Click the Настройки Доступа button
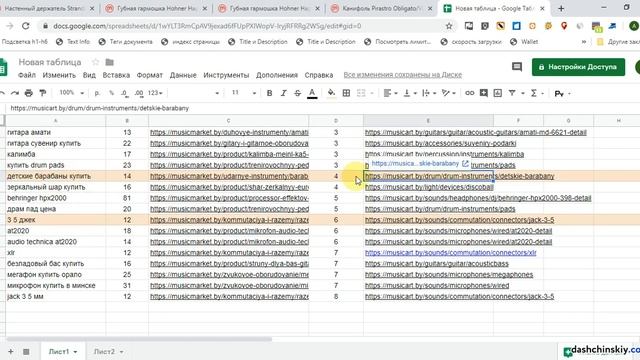 click(x=578, y=67)
